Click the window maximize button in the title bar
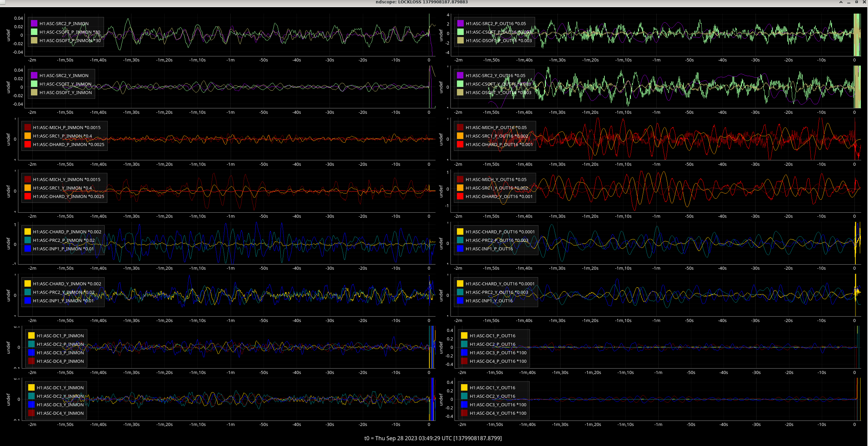868x446 pixels. coord(856,2)
